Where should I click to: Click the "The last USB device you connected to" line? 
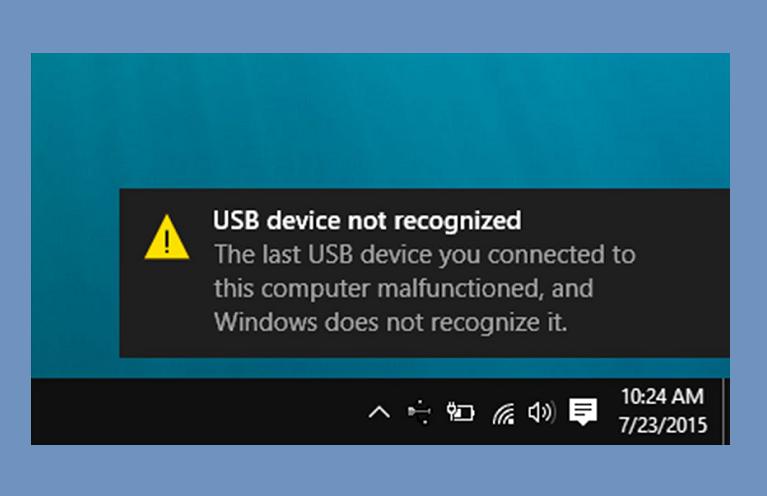click(x=425, y=255)
